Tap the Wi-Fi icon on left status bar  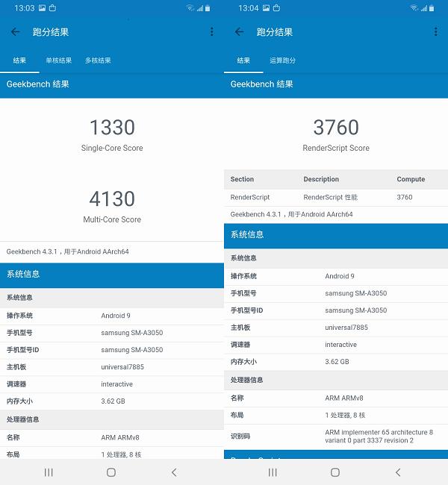tap(190, 8)
